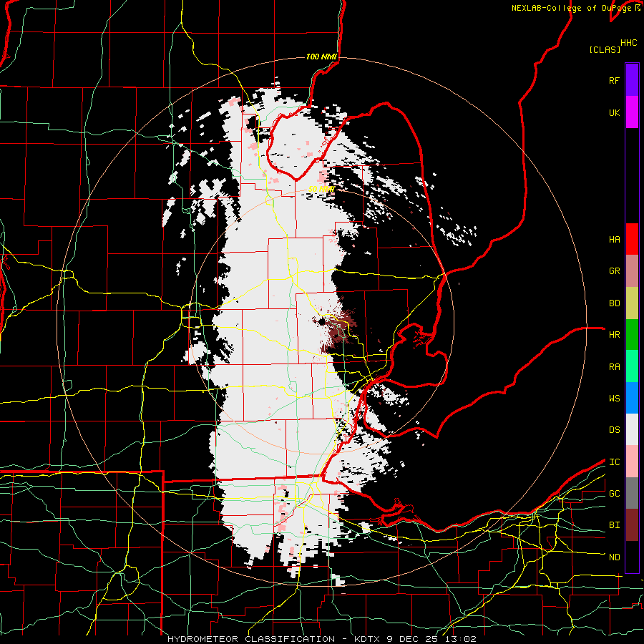644x644 pixels.
Task: Select the red HA legend swatch
Action: (632, 239)
